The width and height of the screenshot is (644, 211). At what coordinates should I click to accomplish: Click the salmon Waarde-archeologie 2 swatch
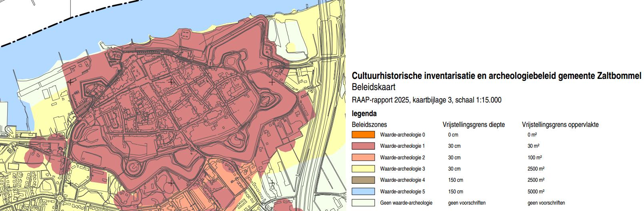click(363, 157)
